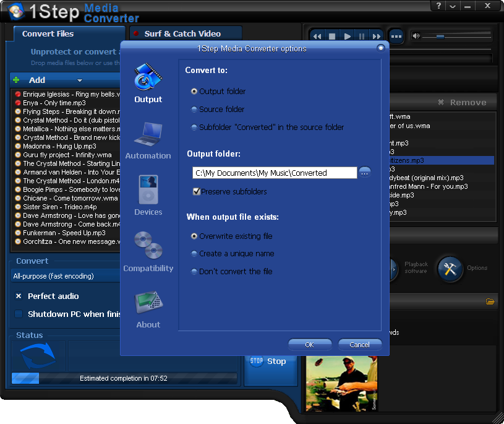Open the Output options section
Viewport: 504px width, 424px height.
[x=148, y=83]
